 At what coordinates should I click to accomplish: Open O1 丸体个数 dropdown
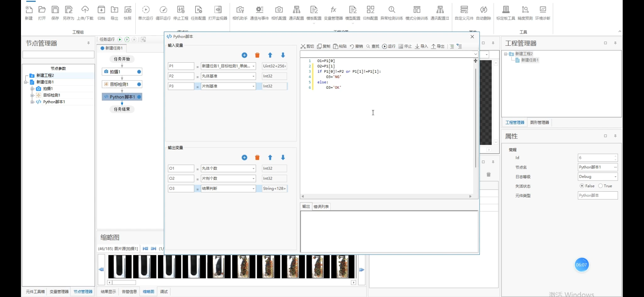(x=253, y=168)
